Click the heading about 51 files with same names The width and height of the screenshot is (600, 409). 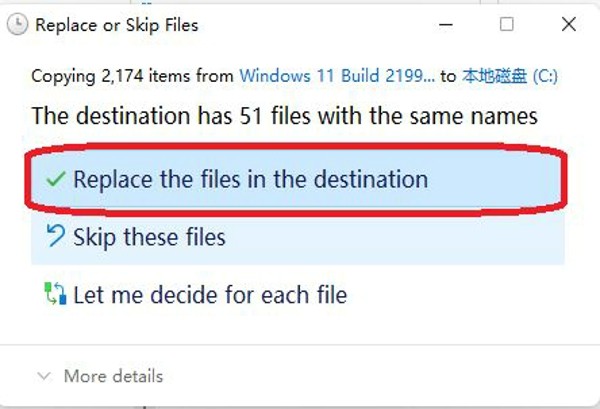pyautogui.click(x=284, y=115)
